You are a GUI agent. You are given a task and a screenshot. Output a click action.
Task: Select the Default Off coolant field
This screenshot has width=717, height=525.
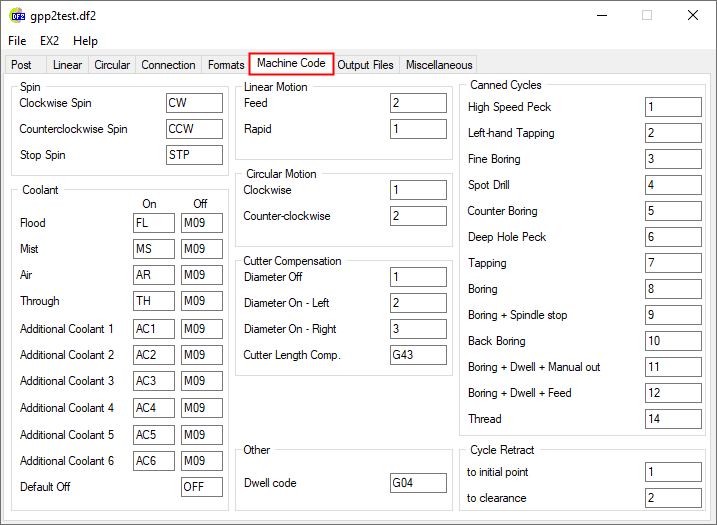tap(201, 487)
